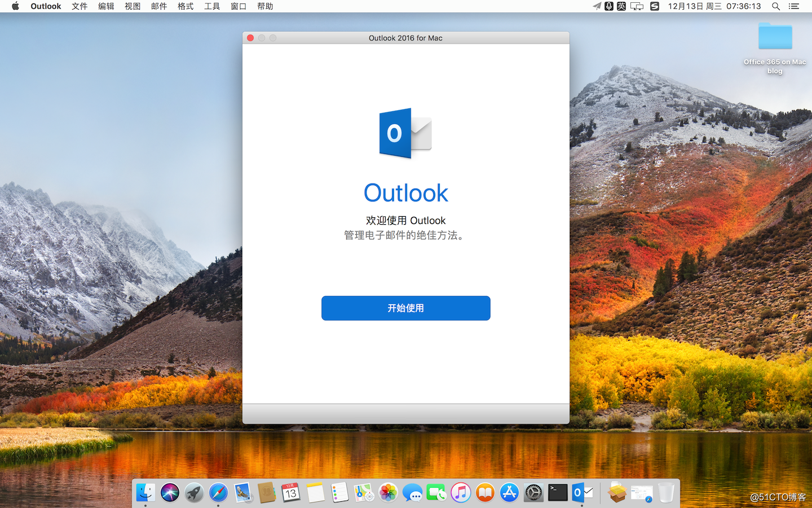The width and height of the screenshot is (812, 508).
Task: Click the blue Outlook title text
Action: tap(405, 193)
